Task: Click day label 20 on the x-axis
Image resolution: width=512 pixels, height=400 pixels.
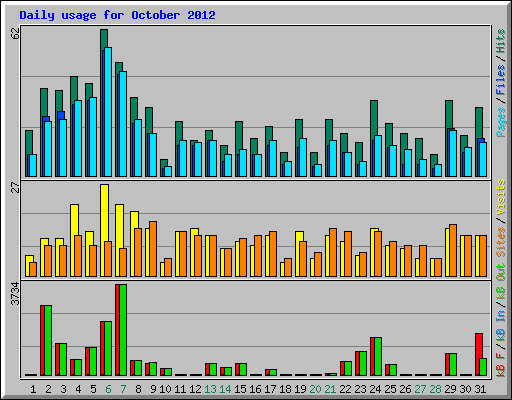Action: click(315, 389)
